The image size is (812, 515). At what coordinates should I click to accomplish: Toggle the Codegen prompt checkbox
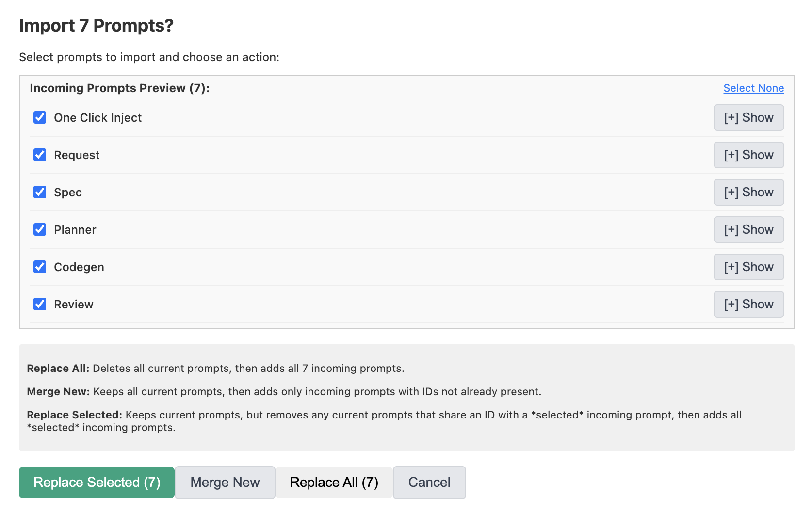click(40, 267)
